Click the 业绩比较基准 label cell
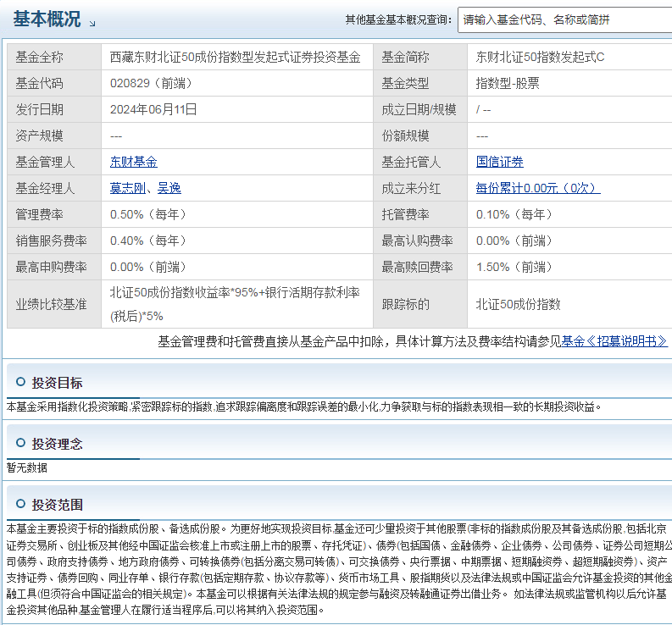 (x=54, y=304)
